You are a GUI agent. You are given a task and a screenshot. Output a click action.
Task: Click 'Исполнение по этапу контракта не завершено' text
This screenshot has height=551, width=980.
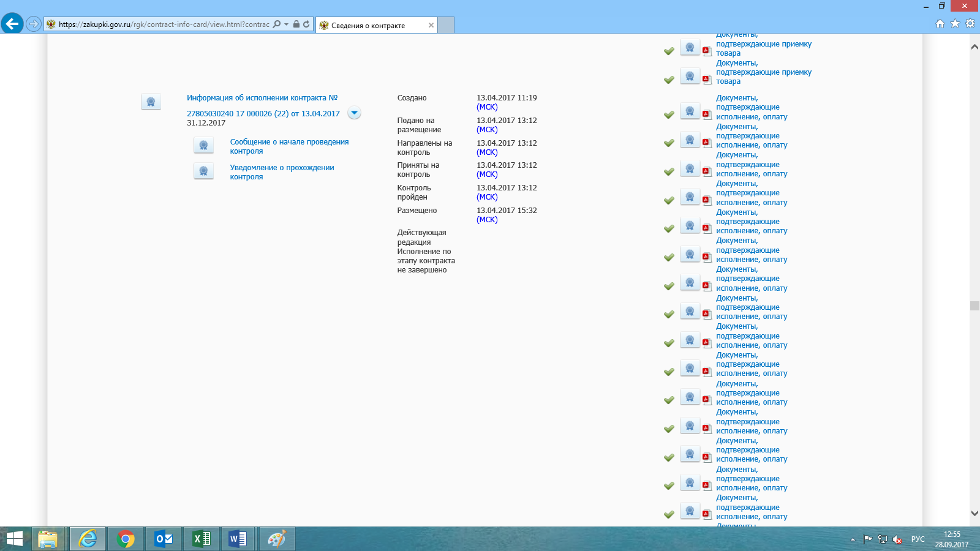click(x=426, y=261)
